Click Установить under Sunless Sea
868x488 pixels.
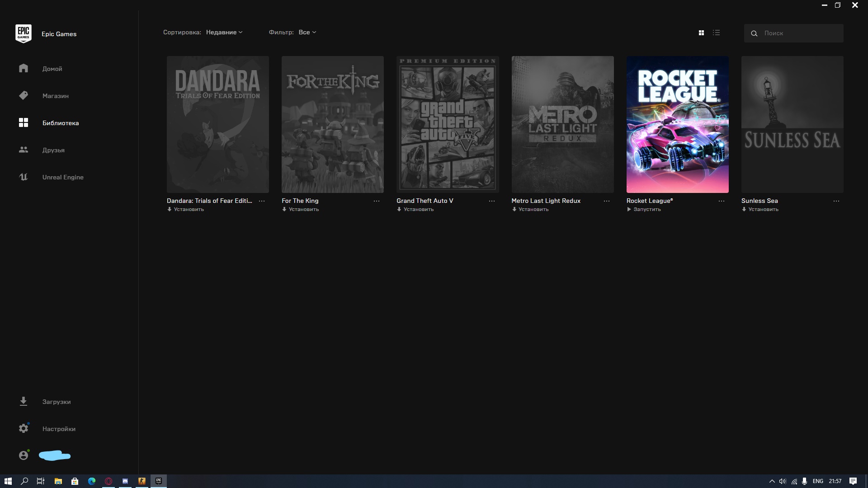point(760,209)
